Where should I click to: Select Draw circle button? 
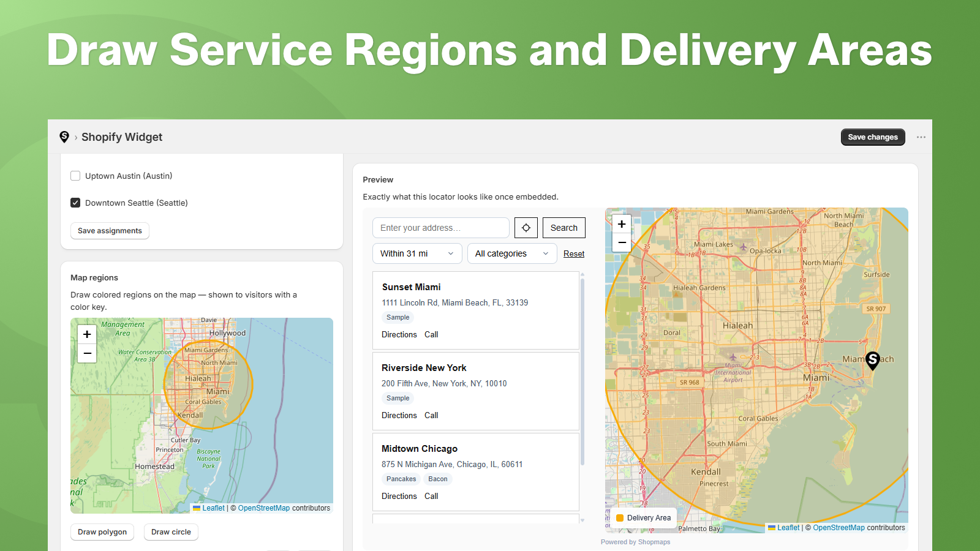click(x=171, y=532)
